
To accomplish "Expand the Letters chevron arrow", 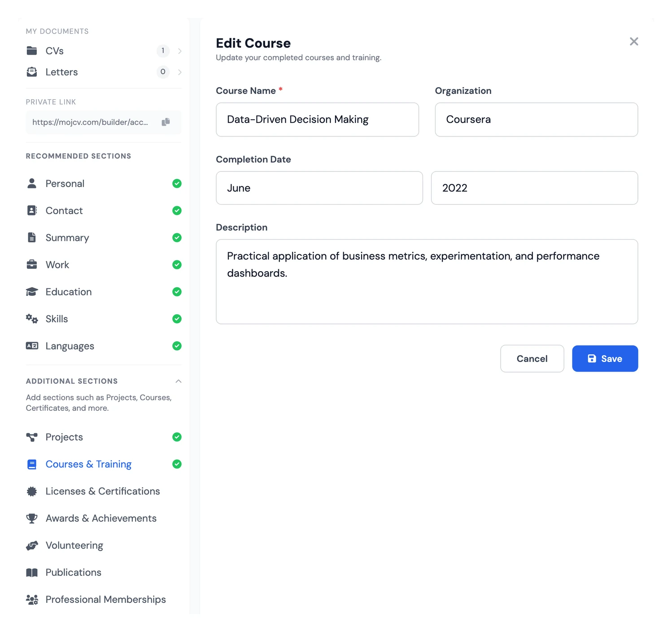I will 179,72.
